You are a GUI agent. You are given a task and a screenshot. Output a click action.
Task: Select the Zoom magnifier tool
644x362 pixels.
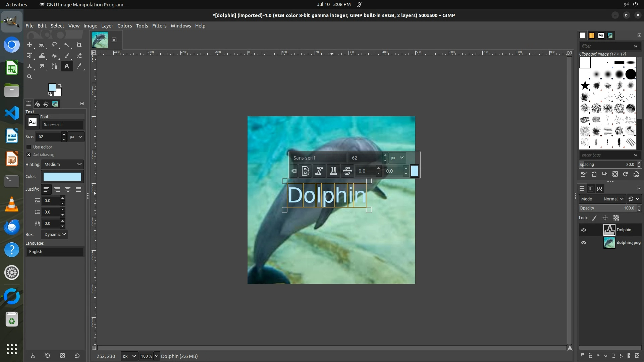point(30,77)
